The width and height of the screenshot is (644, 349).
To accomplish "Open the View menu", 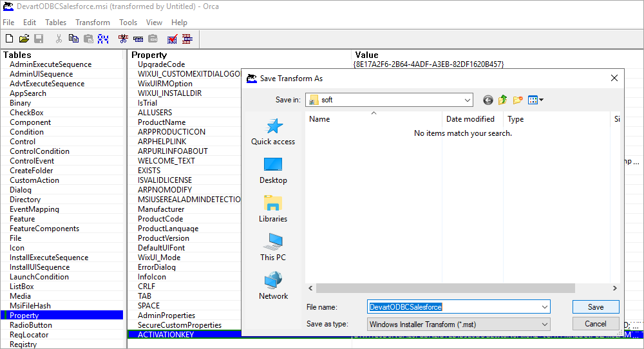I will tap(154, 22).
